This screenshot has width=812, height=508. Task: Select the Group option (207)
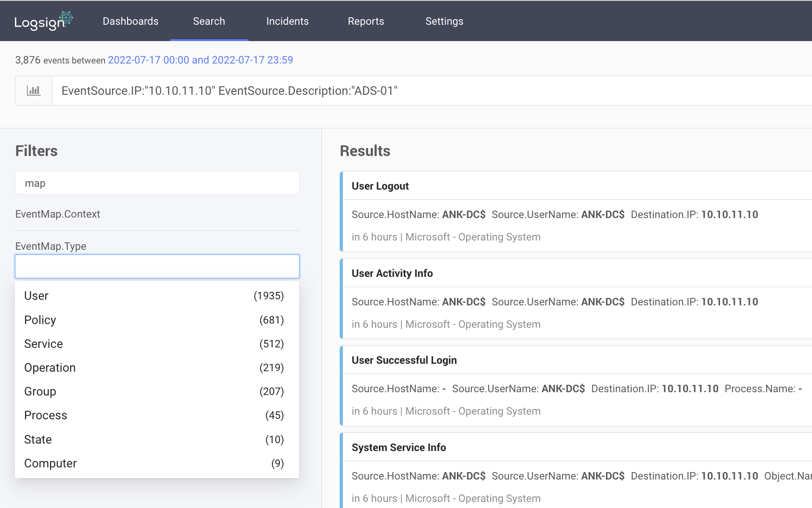point(157,391)
